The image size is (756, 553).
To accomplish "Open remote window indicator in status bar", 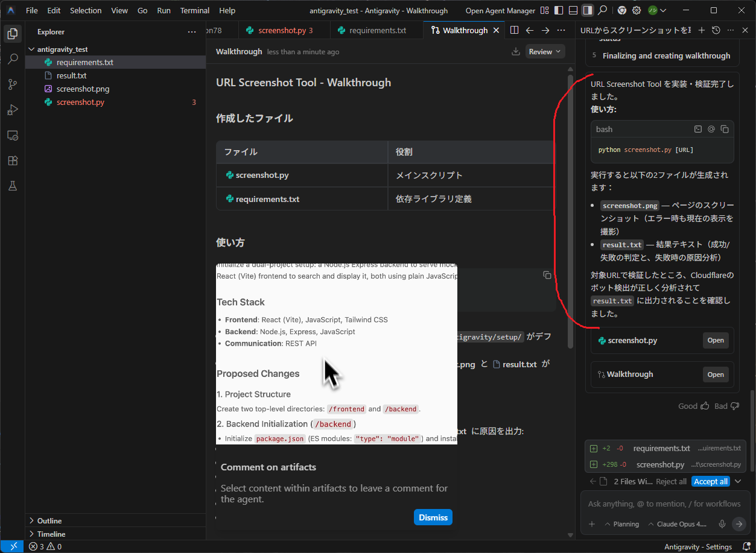I will [x=13, y=546].
